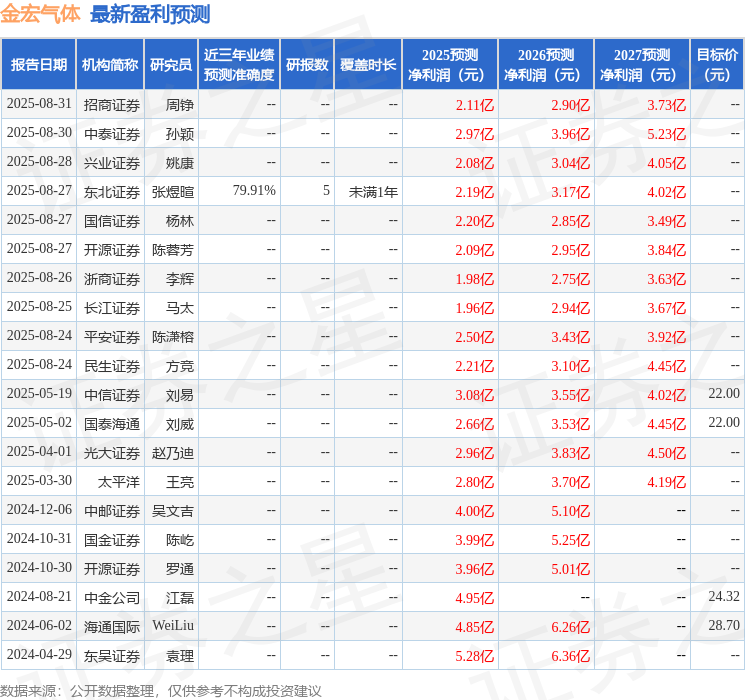Screen dimensions: 745x700
Task: Select 国信证券 institution cell
Action: click(112, 221)
